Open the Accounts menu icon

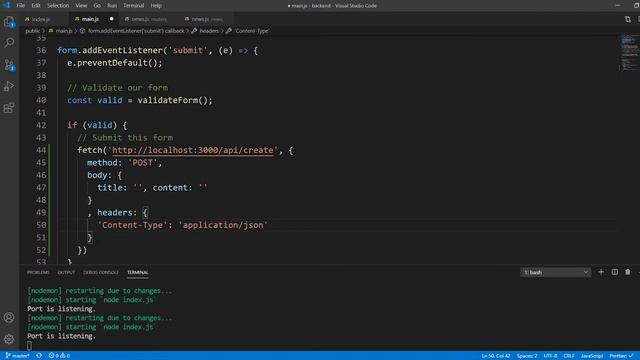(x=9, y=317)
